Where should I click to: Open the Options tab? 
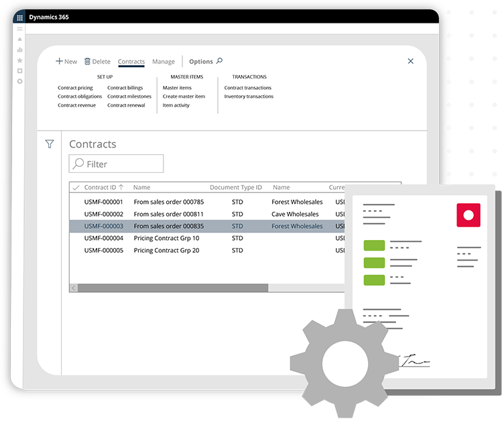[201, 62]
